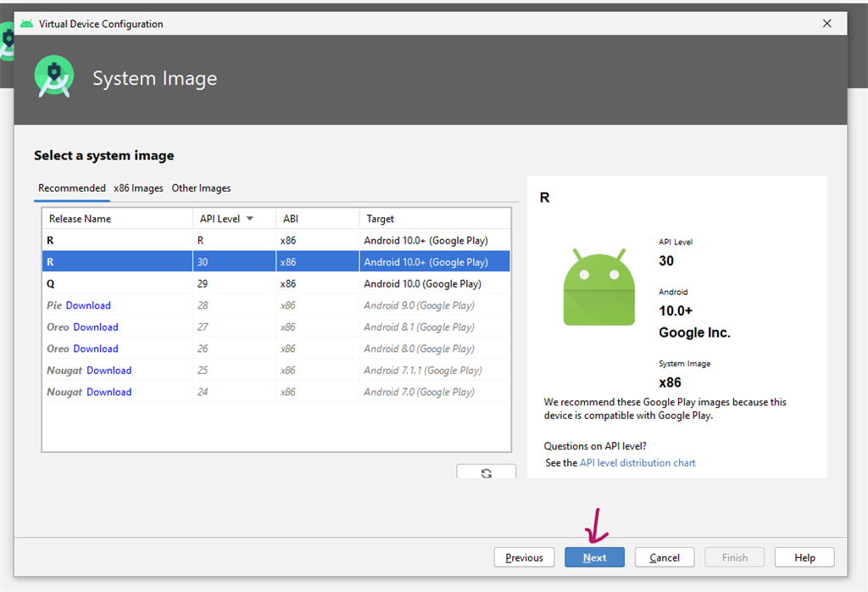Open the Other Images tab
Viewport: 868px width, 592px height.
[201, 188]
